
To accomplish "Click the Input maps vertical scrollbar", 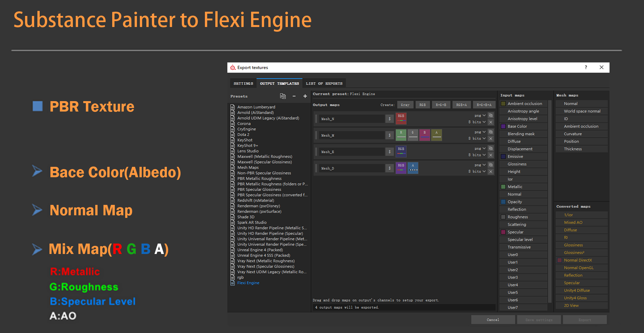I will 550,202.
